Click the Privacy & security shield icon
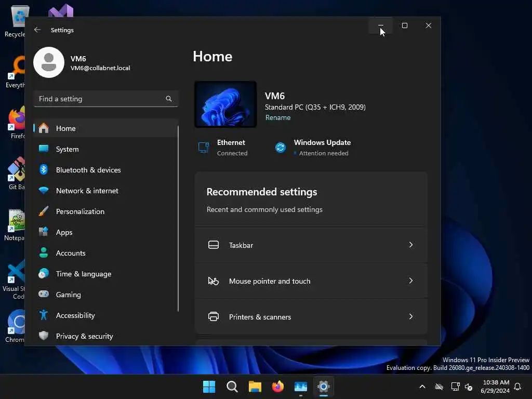The image size is (532, 399). tap(44, 336)
